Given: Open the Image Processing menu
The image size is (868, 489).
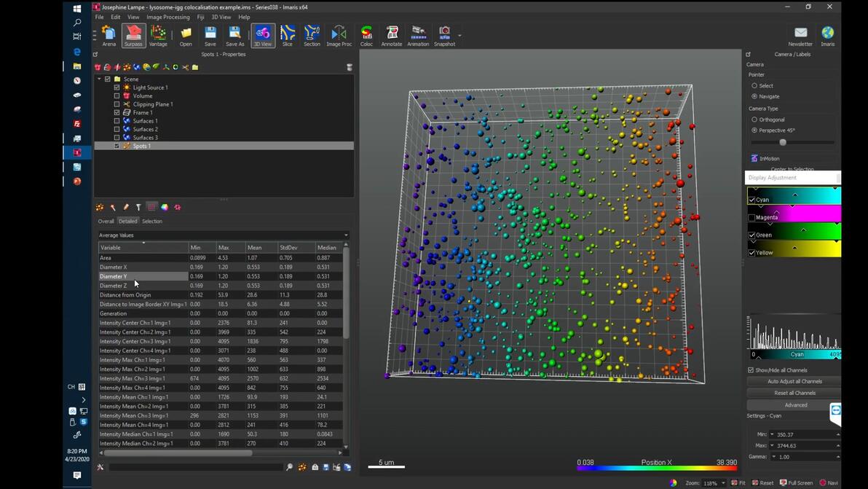Looking at the screenshot, I should coord(167,17).
